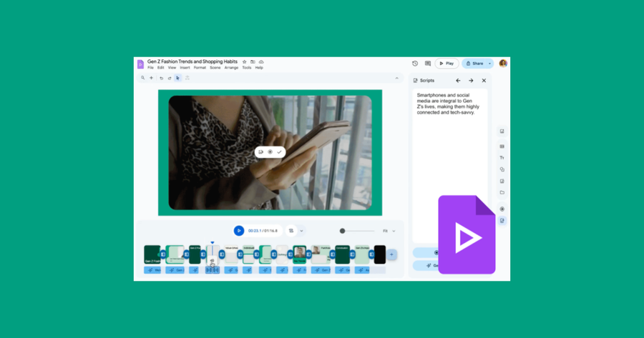
Task: Click the timeline zoom slider handle
Action: [x=342, y=231]
